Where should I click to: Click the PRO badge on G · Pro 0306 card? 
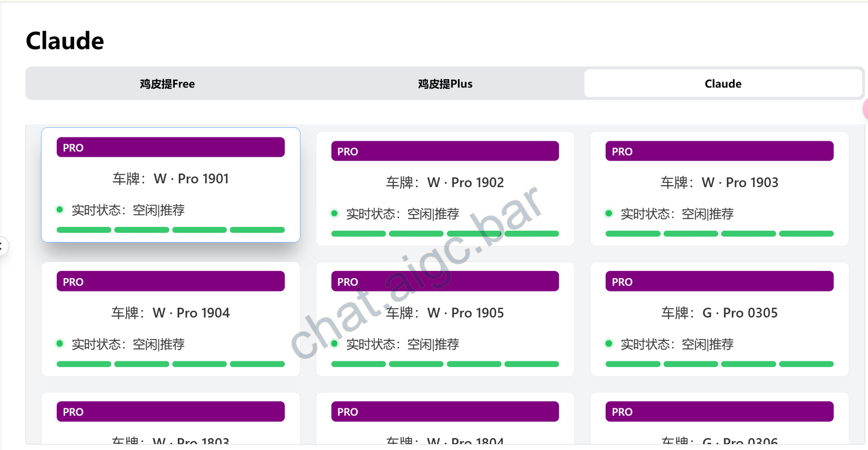click(x=719, y=411)
